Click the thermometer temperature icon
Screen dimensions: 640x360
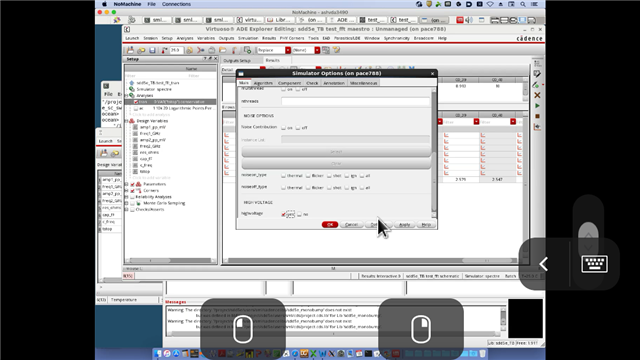coord(164,50)
